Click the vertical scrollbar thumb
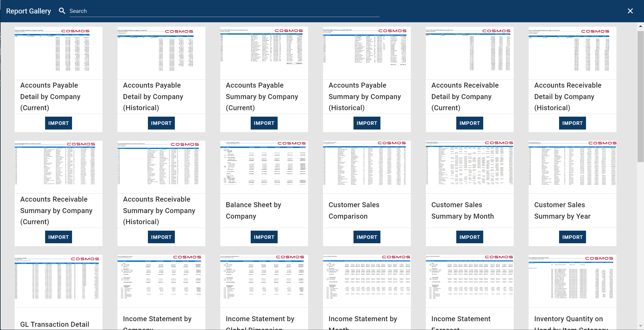This screenshot has height=330, width=644. tap(640, 96)
